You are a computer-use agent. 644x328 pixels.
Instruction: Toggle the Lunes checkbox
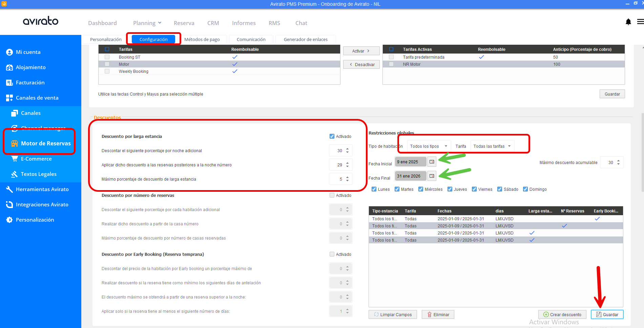374,189
